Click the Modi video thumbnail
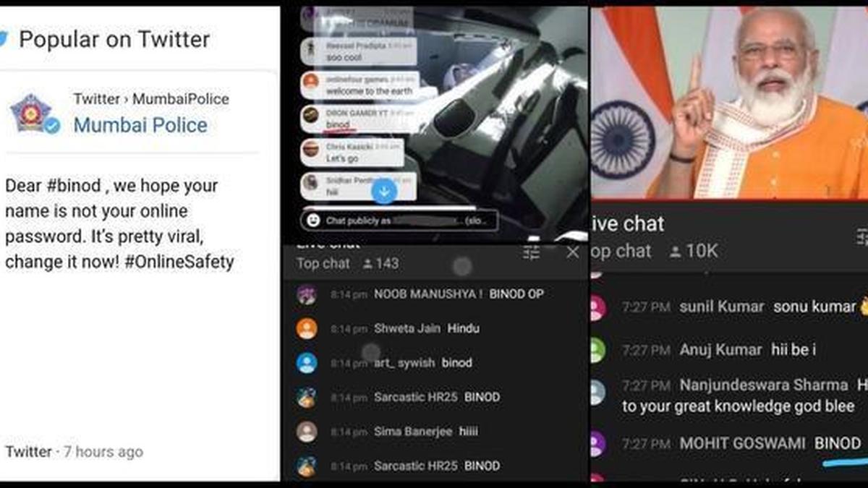 point(729,103)
